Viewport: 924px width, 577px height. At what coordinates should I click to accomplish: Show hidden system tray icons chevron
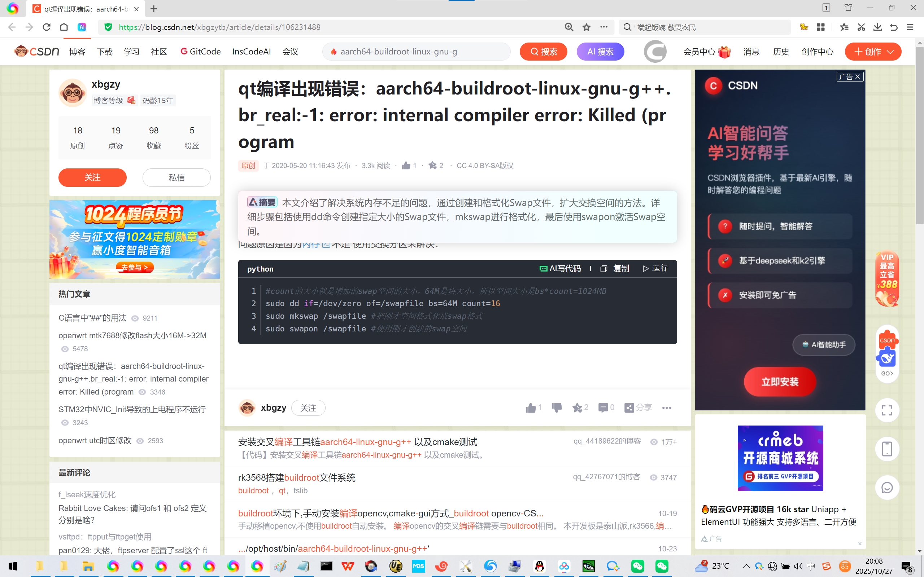746,565
